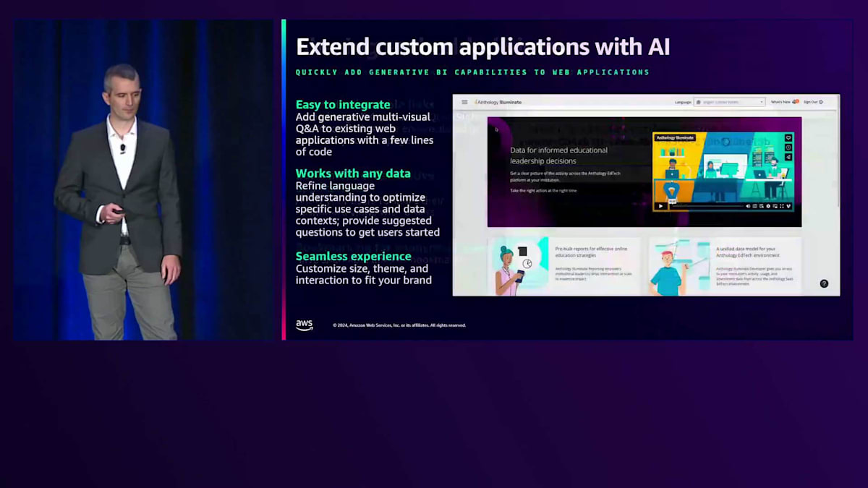The image size is (868, 488).
Task: Click the Amazon Web Services copyright notice
Action: pyautogui.click(x=399, y=325)
